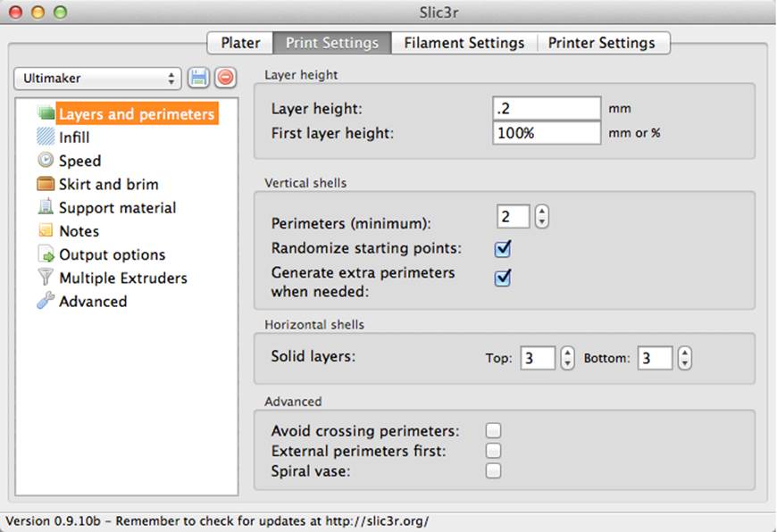Increase Bottom solid layers stepper
The width and height of the screenshot is (777, 532).
click(x=685, y=353)
